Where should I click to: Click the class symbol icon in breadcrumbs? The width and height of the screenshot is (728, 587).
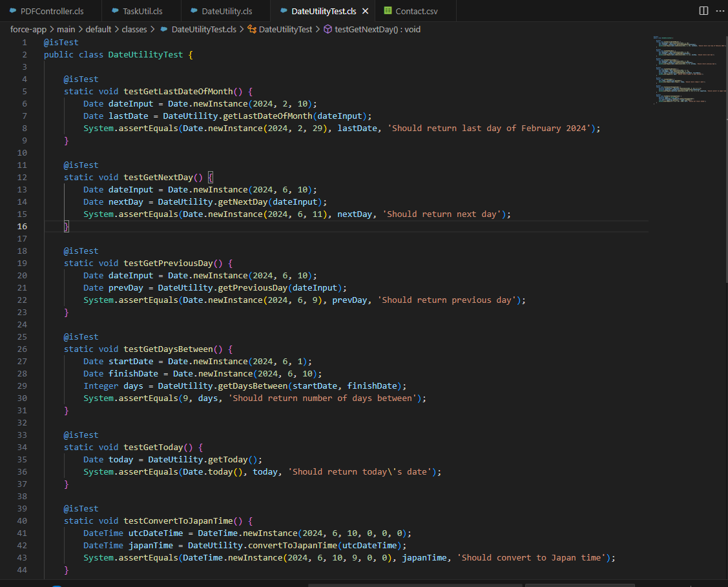point(252,29)
